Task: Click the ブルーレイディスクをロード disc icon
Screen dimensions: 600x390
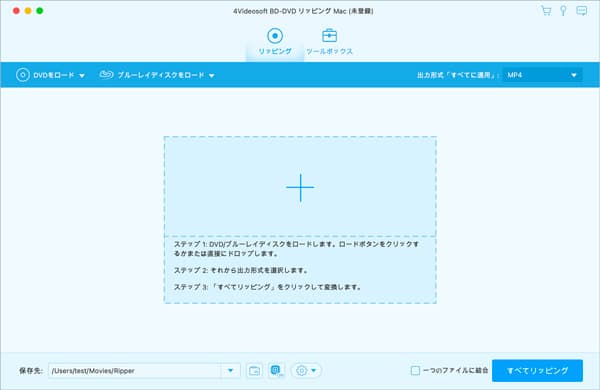Action: [106, 75]
